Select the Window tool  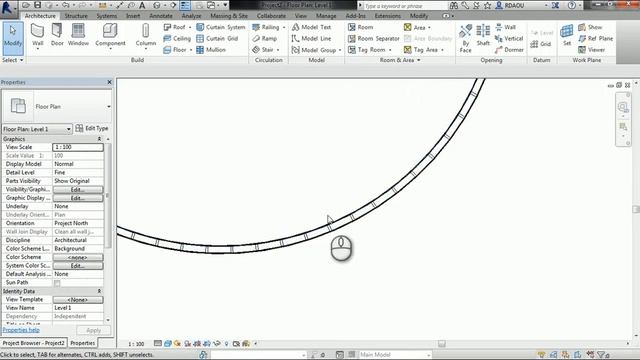(x=78, y=35)
